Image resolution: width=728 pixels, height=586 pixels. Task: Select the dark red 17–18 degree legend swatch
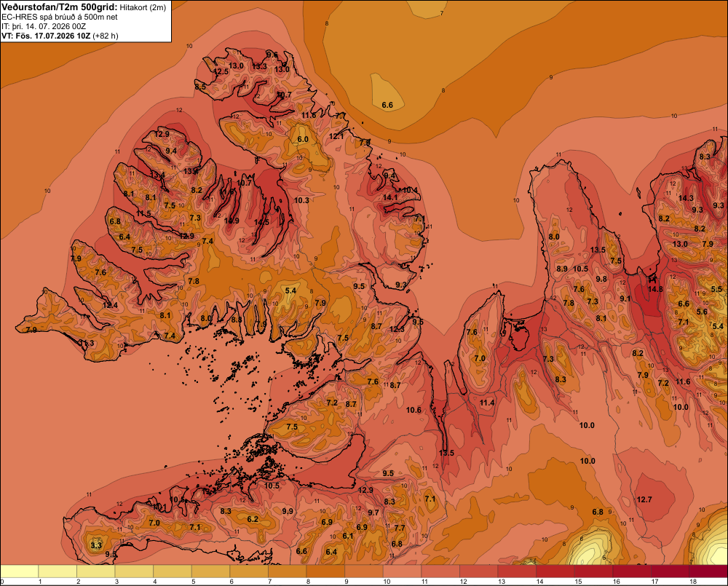pos(670,571)
